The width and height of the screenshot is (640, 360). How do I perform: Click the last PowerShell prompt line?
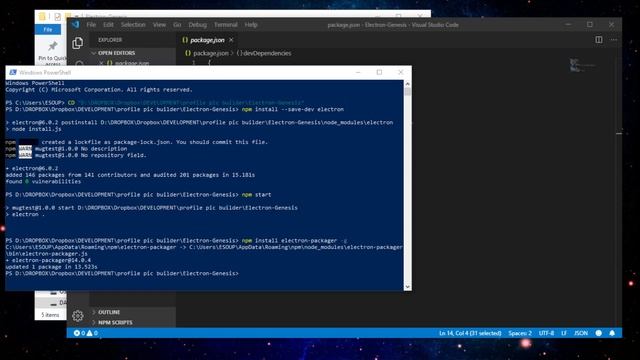(x=122, y=273)
